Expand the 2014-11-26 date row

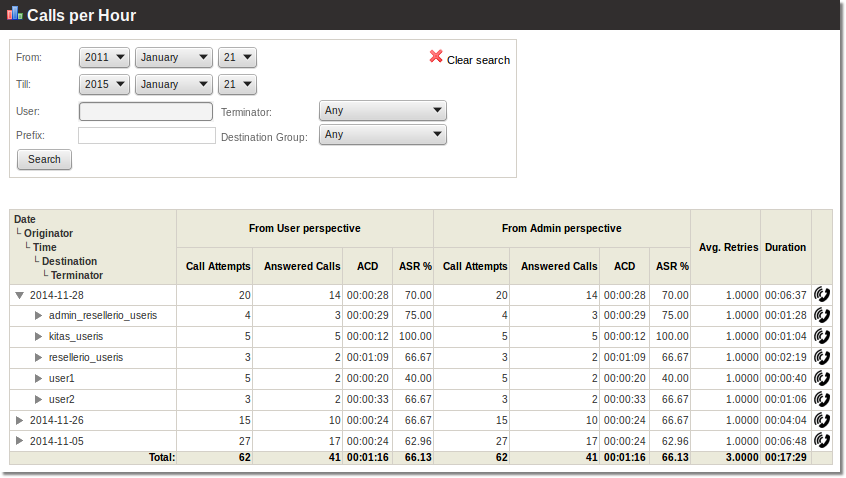[x=20, y=420]
